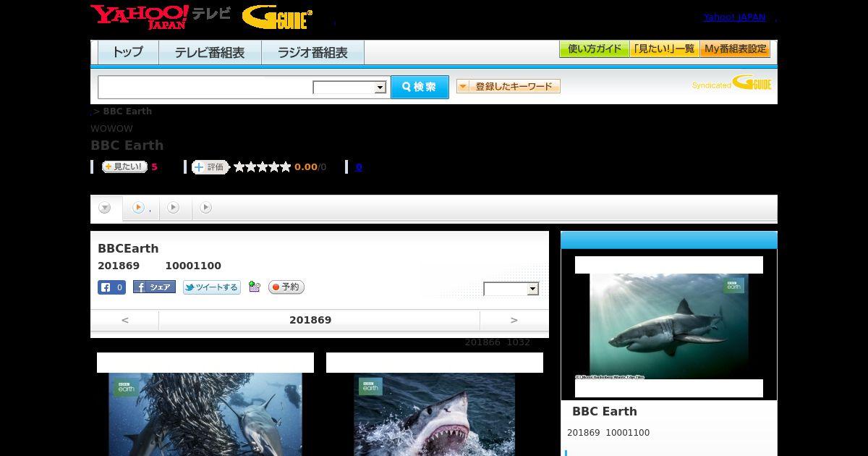This screenshot has width=868, height=456.
Task: Go to previous date with < arrow
Action: 125,320
